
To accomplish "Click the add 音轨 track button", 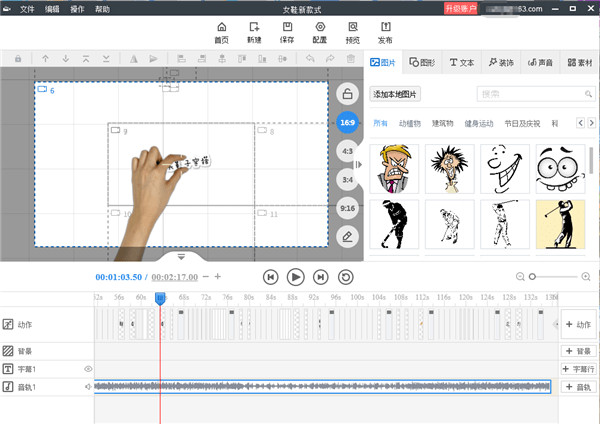I will tap(578, 386).
